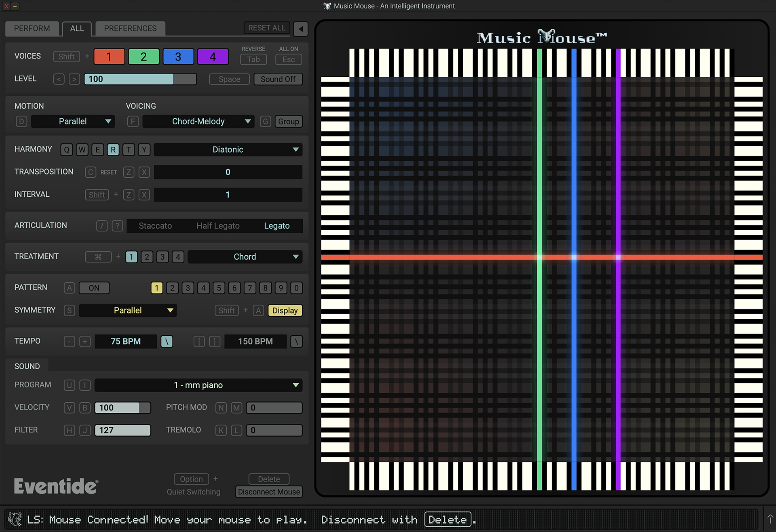Screen dimensions: 776x532
Task: Open the Motion Parallel dropdown
Action: click(73, 121)
